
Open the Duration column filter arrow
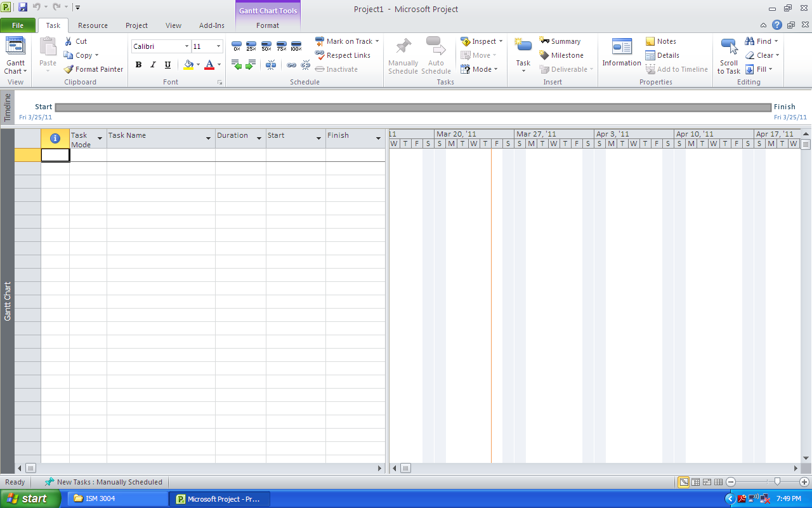pos(259,138)
